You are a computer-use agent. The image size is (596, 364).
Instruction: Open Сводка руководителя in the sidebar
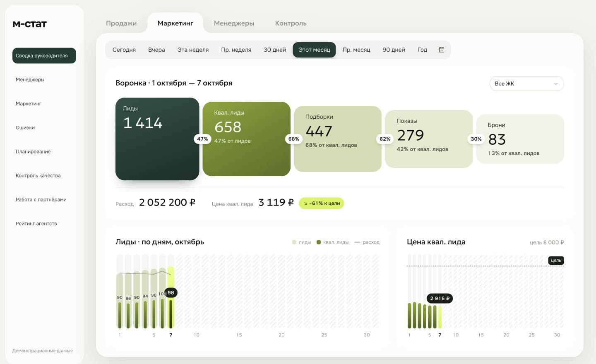pyautogui.click(x=44, y=55)
